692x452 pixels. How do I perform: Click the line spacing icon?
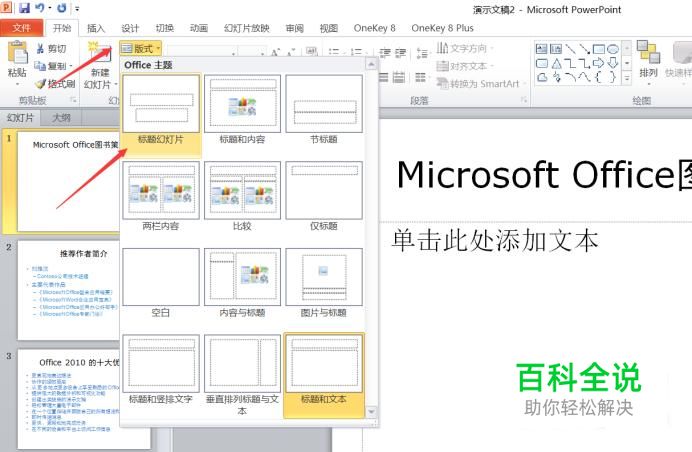[x=422, y=53]
